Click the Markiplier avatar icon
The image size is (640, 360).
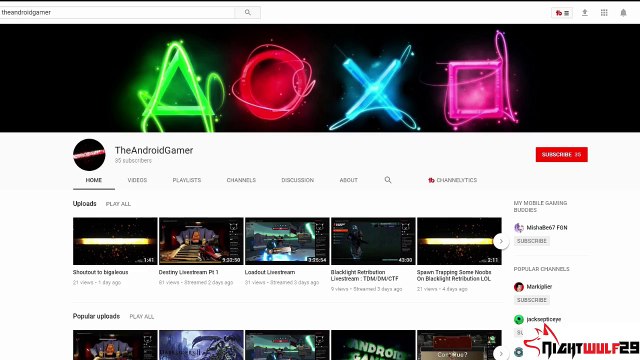click(519, 287)
